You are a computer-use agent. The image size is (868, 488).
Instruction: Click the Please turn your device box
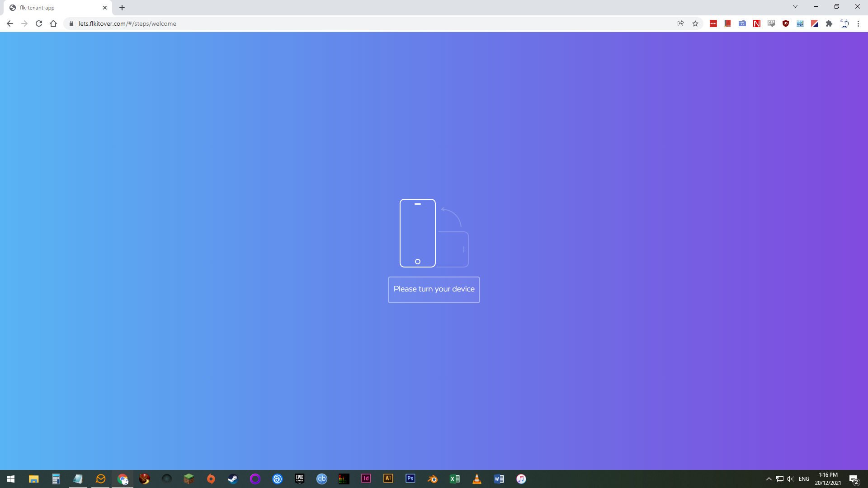434,290
